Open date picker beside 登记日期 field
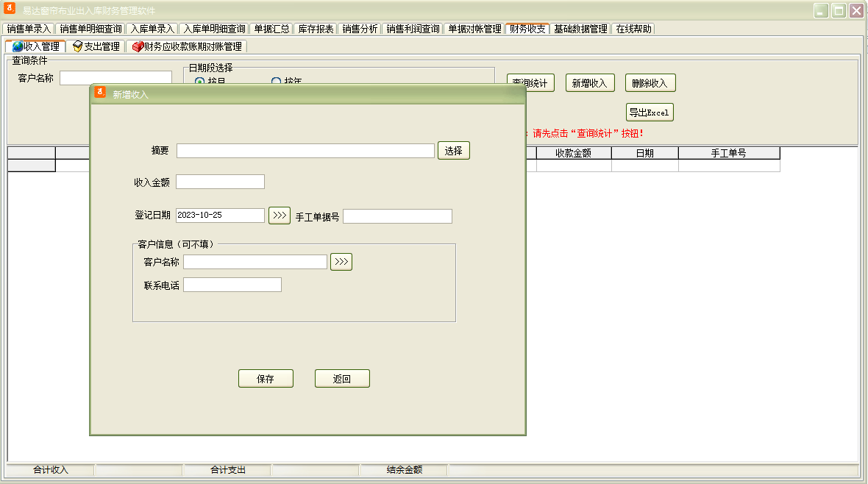Screen dimensions: 868x484 tap(280, 216)
